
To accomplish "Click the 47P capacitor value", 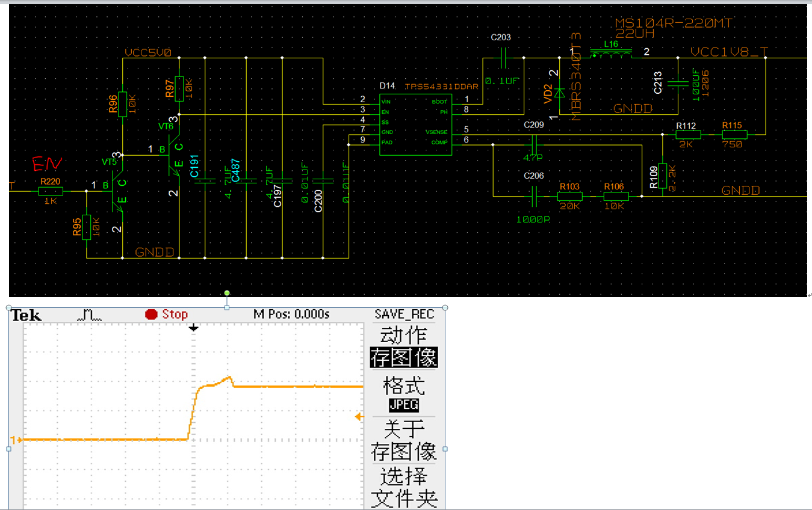I will (533, 159).
